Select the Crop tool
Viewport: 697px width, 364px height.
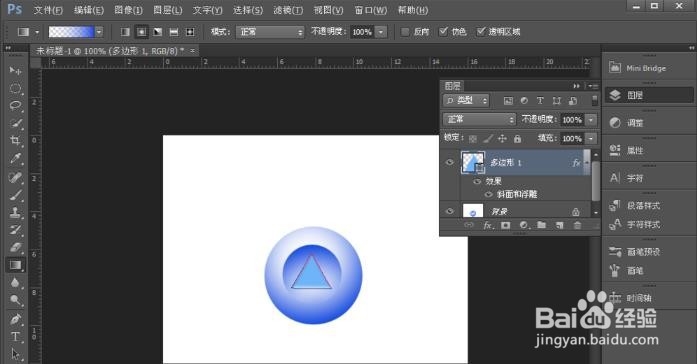pos(15,141)
